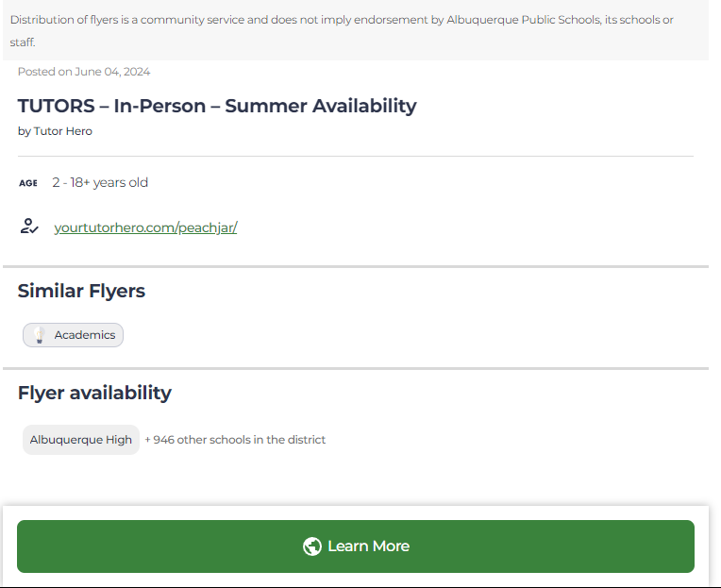Screen dimensions: 721x588
Task: Click the AGE label icon
Action: pos(28,183)
